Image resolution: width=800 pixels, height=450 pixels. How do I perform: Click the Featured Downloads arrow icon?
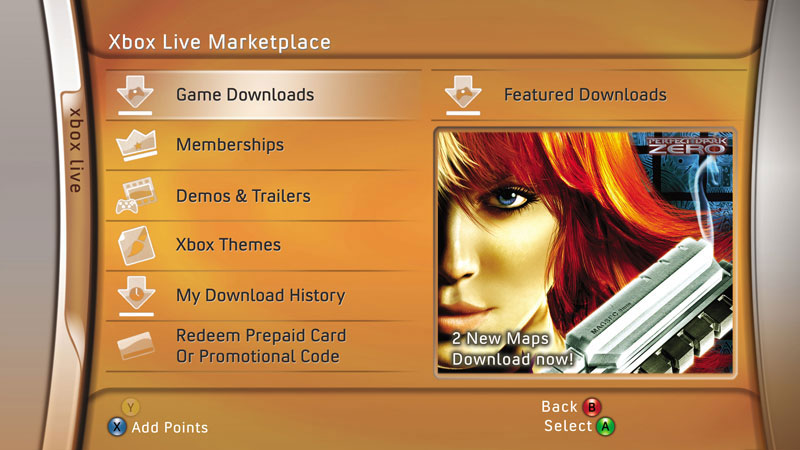click(x=463, y=94)
